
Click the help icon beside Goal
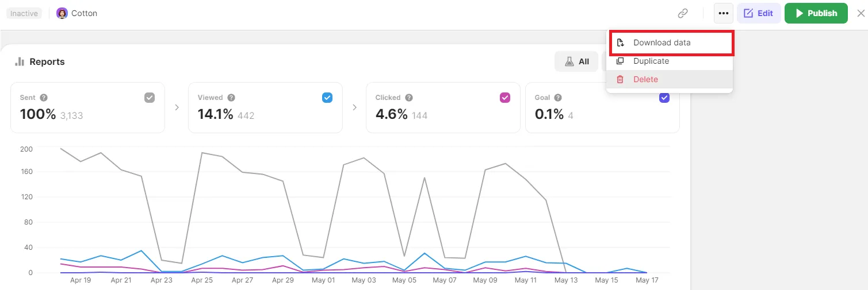click(x=558, y=98)
